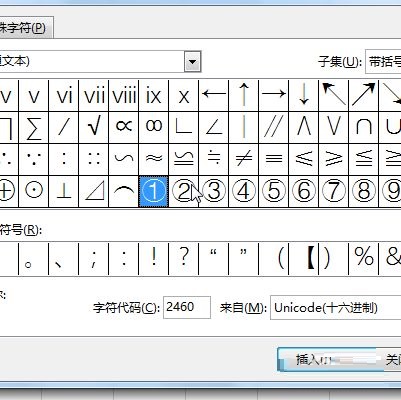Screen dimensions: 401x400
Task: Pick the congruent ≌ symbol
Action: pyautogui.click(x=184, y=159)
